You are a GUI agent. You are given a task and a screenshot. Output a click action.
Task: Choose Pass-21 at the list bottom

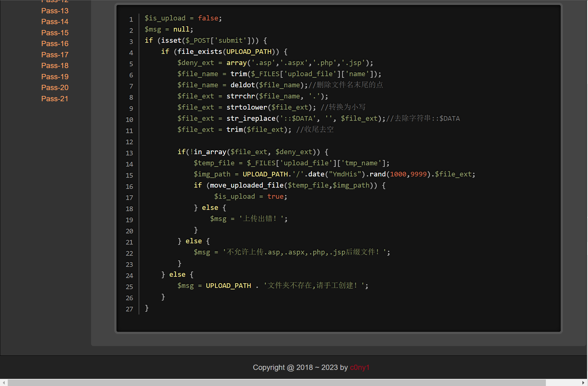[x=55, y=99]
